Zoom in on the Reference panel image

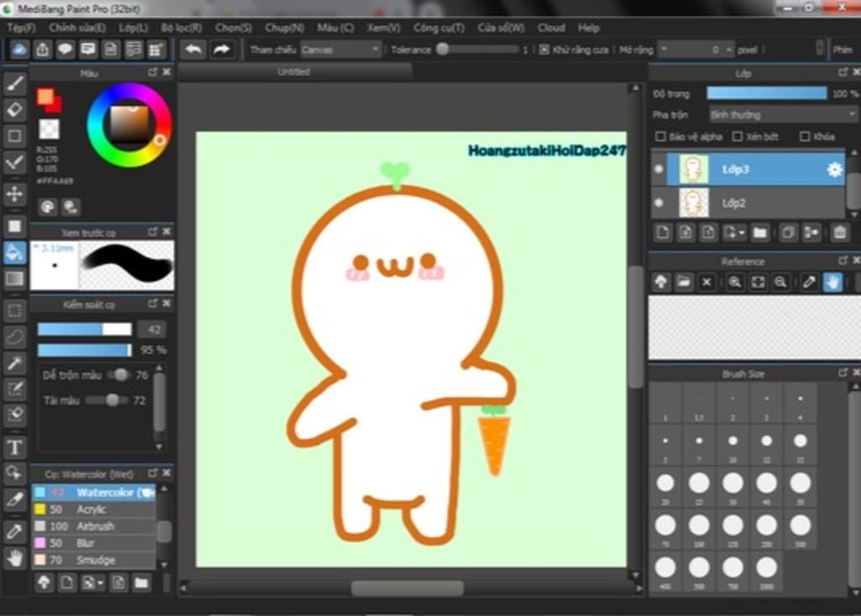coord(735,282)
